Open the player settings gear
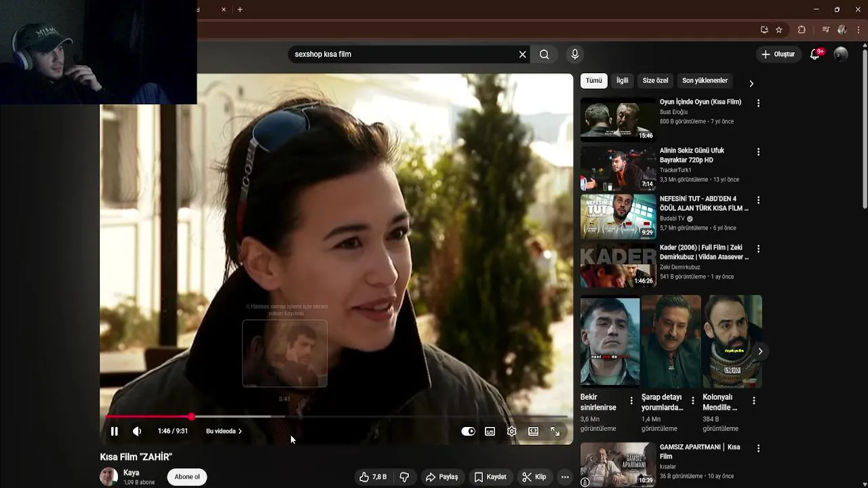The height and width of the screenshot is (488, 868). [511, 431]
